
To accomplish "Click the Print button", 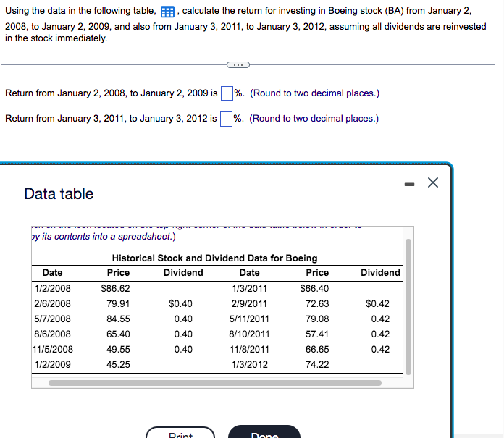I will click(x=180, y=433).
